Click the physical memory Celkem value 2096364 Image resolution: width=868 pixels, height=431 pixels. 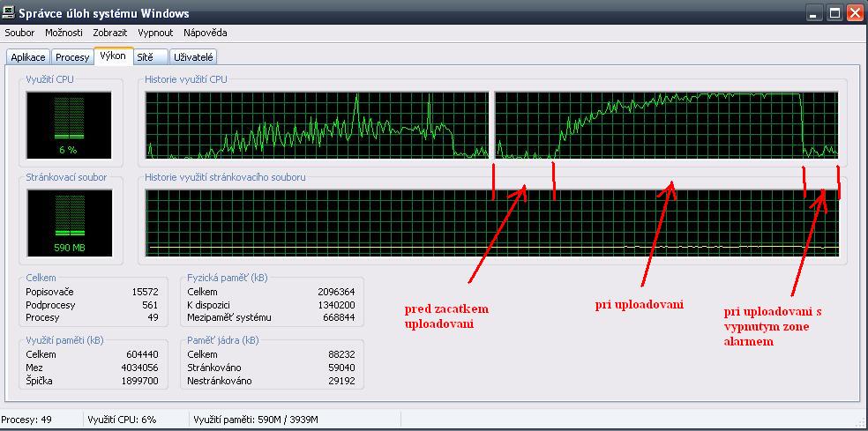(337, 292)
